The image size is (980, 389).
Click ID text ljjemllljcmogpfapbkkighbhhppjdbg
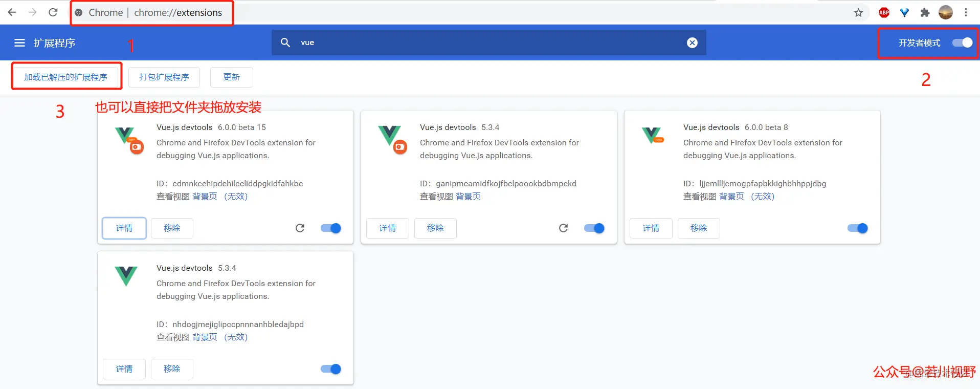point(763,183)
